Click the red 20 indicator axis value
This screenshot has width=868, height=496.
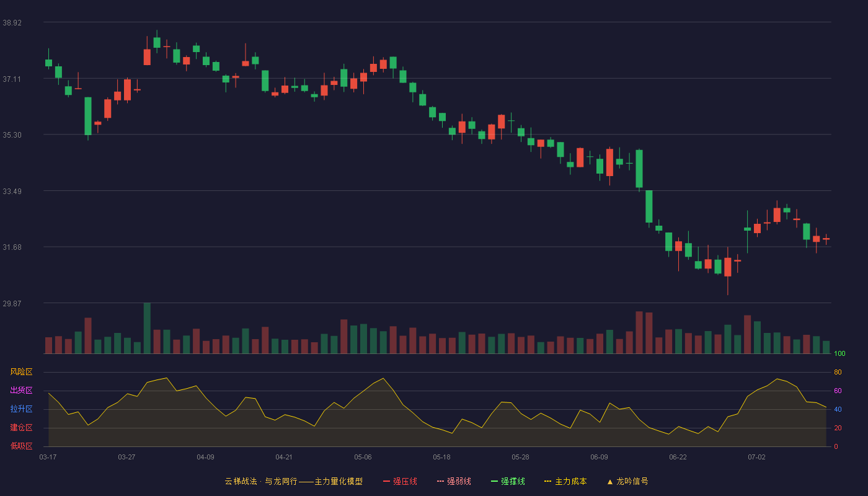838,428
